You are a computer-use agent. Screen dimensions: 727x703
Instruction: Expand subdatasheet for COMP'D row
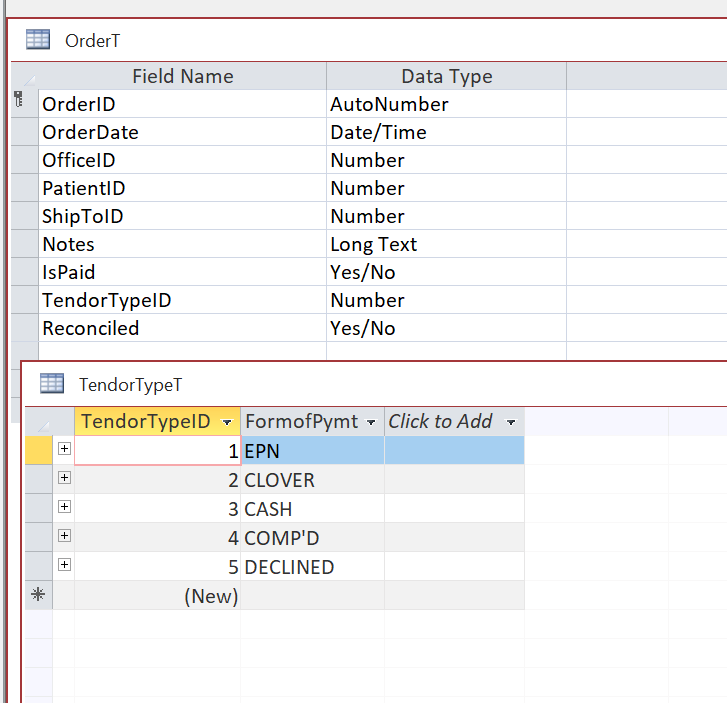(64, 536)
